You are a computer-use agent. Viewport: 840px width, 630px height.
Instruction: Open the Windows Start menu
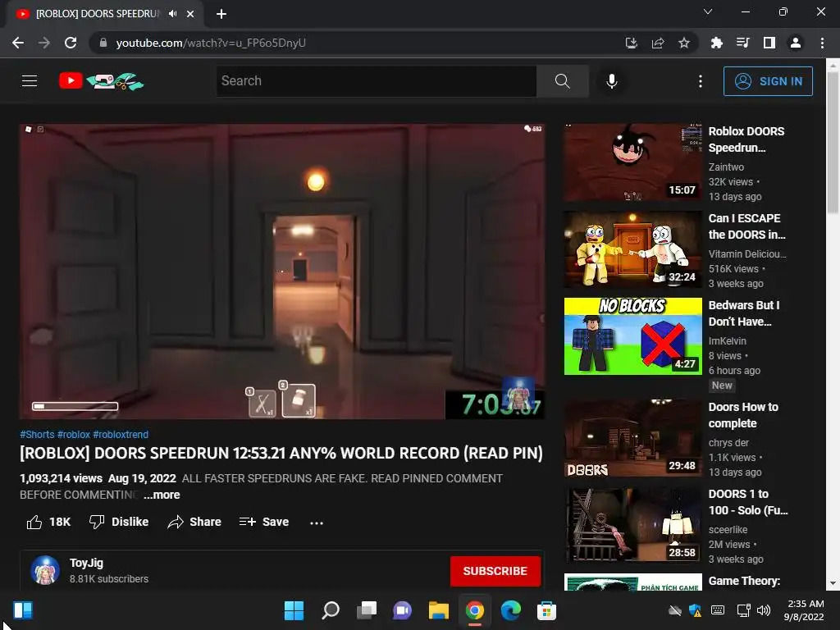[x=294, y=610]
